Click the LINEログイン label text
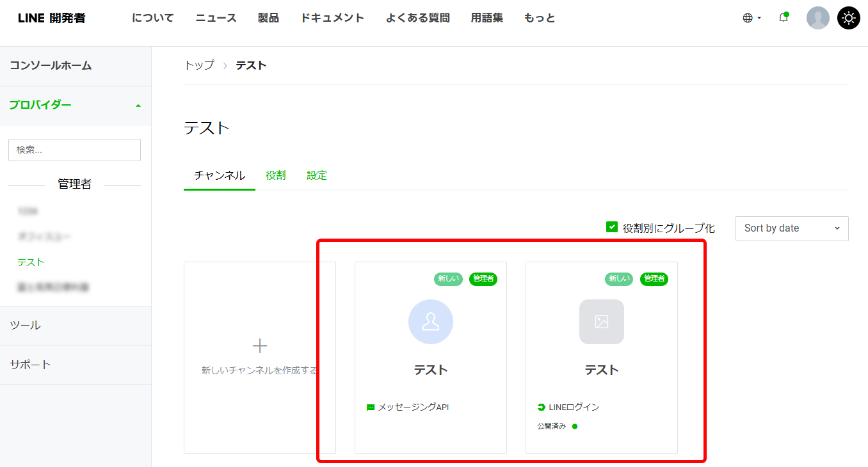 point(574,408)
